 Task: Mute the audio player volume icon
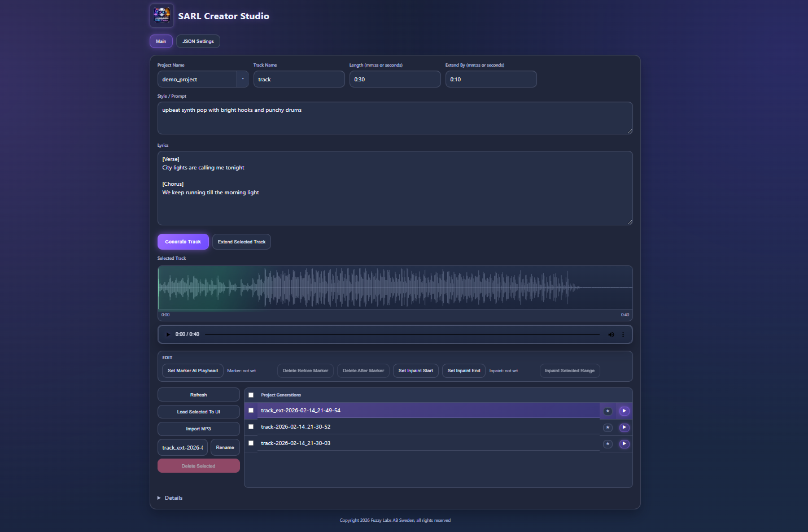[x=611, y=334]
